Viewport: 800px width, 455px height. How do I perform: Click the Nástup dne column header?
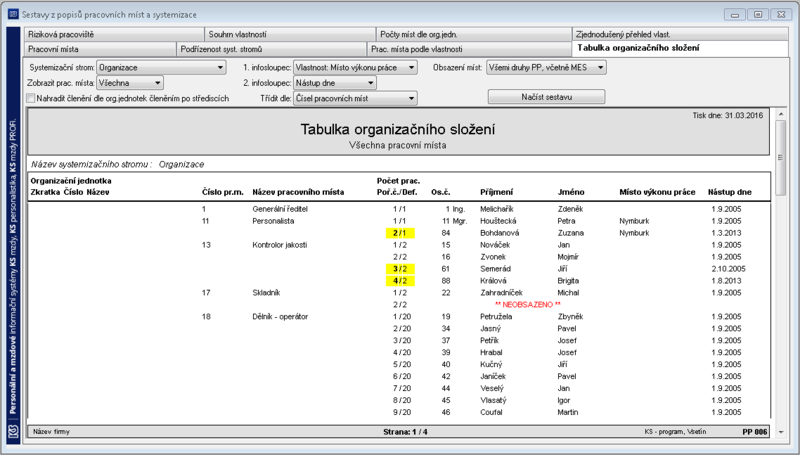tap(730, 192)
